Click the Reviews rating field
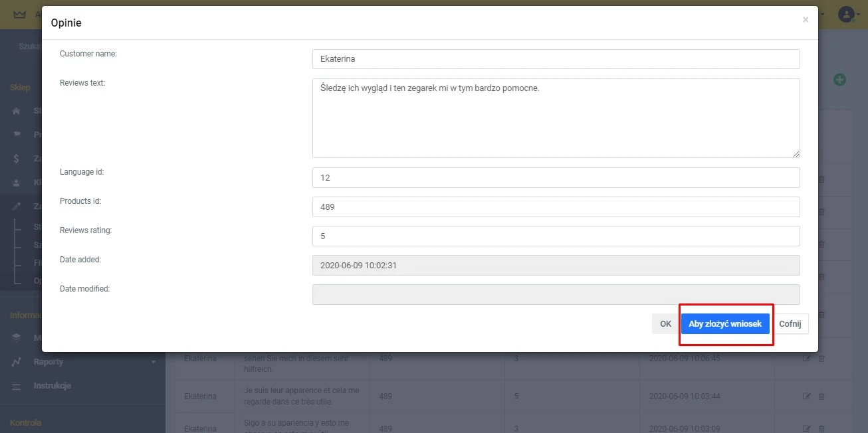This screenshot has height=433, width=868. pos(556,236)
